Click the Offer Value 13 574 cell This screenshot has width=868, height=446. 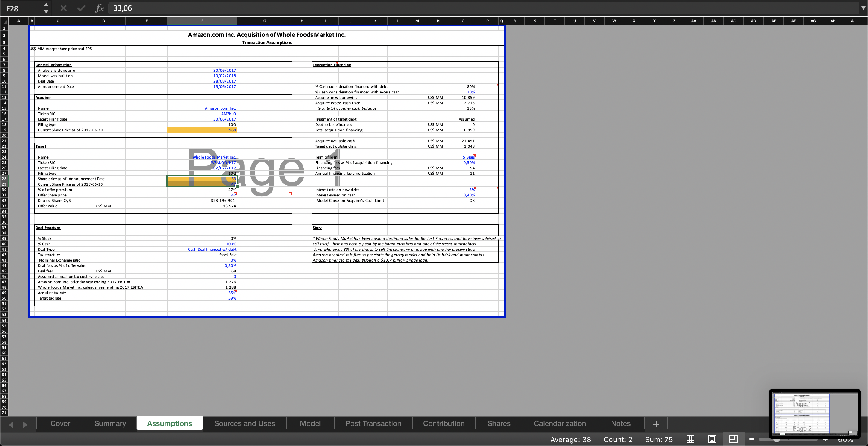(x=202, y=206)
